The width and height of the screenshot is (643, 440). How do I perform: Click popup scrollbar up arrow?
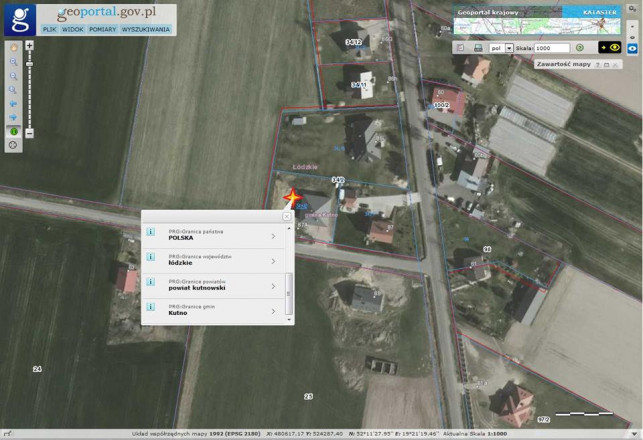(289, 228)
